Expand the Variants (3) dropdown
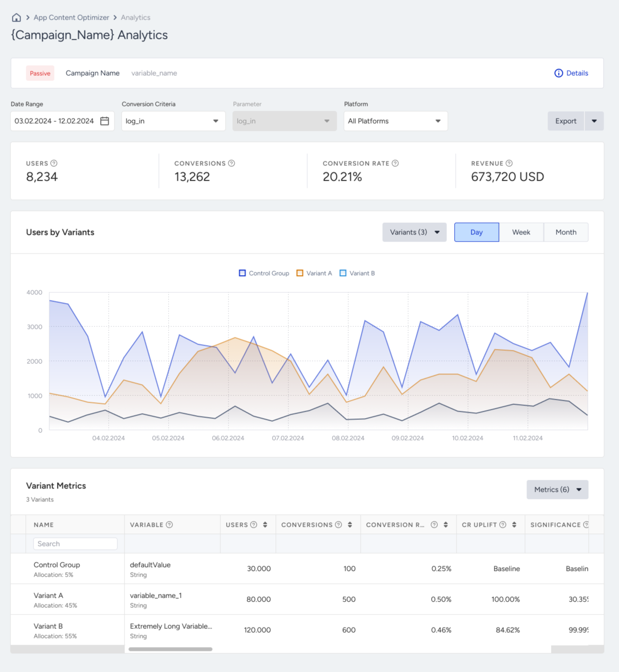Image resolution: width=619 pixels, height=672 pixels. 414,232
